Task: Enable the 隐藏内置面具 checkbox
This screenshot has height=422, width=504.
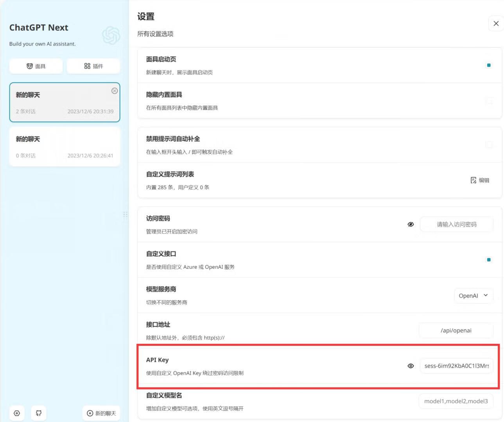Action: pyautogui.click(x=489, y=101)
